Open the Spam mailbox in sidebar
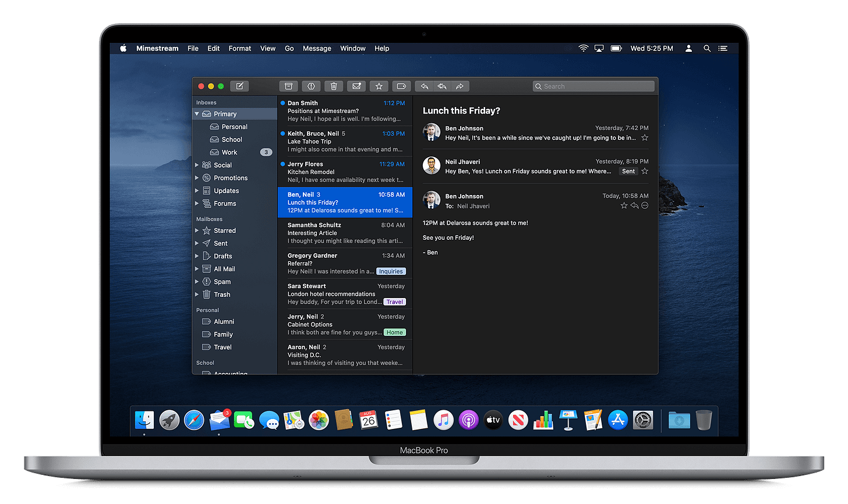 coord(235,282)
